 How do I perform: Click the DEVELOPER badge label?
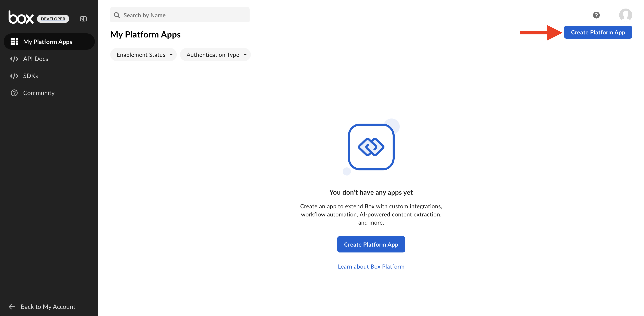53,19
